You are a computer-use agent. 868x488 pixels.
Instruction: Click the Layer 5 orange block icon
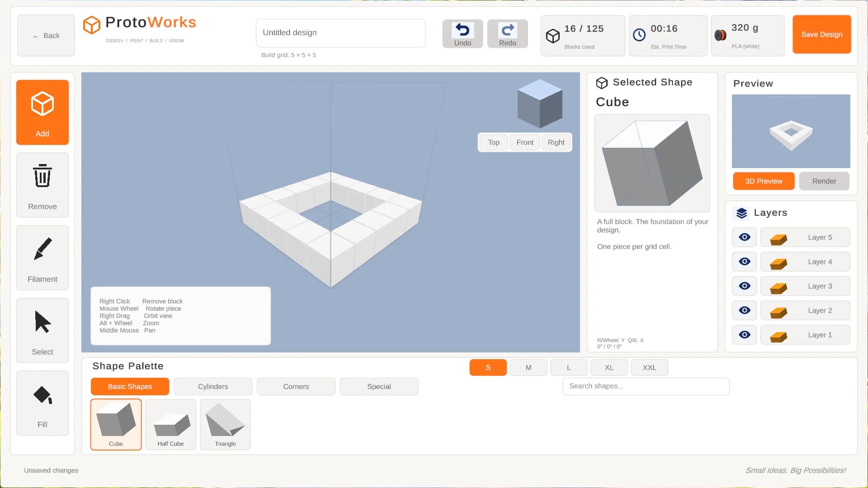tap(778, 239)
